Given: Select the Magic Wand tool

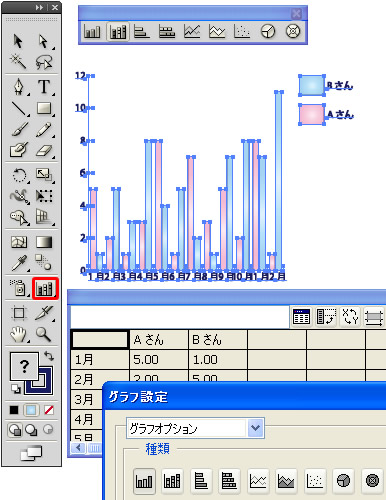Looking at the screenshot, I should click(18, 61).
